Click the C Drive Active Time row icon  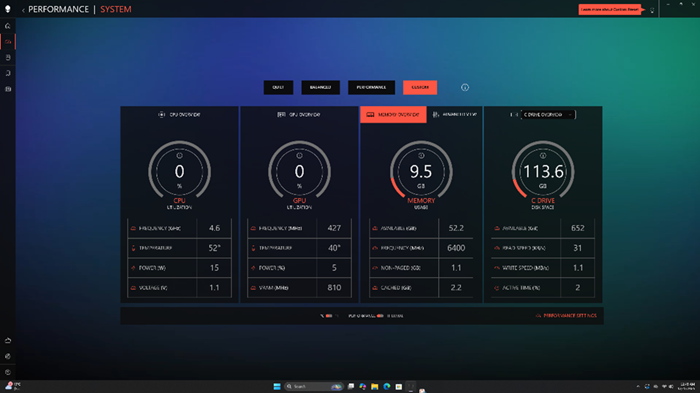click(496, 288)
